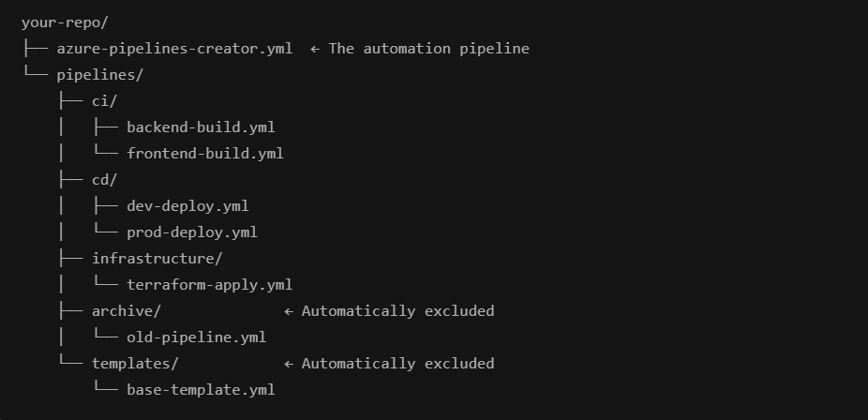Image resolution: width=868 pixels, height=420 pixels.
Task: Collapse the ci/ folder
Action: pos(104,101)
